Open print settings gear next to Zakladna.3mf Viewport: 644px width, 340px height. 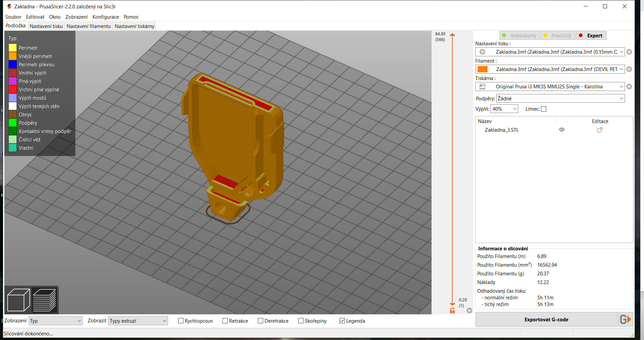629,52
